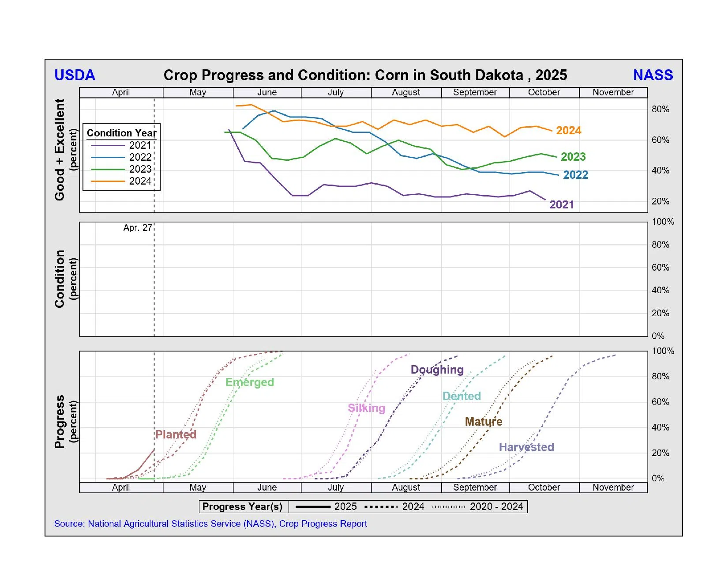Select the Silking stage label
Image resolution: width=728 pixels, height=563 pixels.
pyautogui.click(x=366, y=408)
